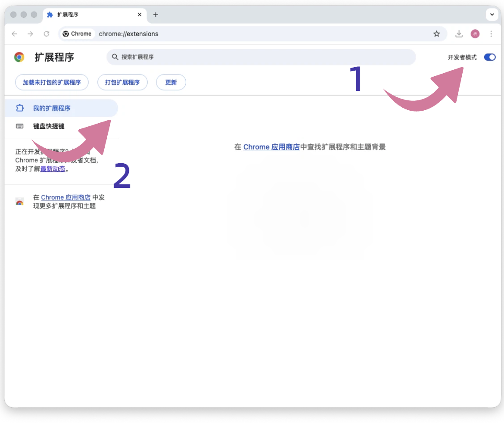Expand the tab search dropdown arrow

492,15
